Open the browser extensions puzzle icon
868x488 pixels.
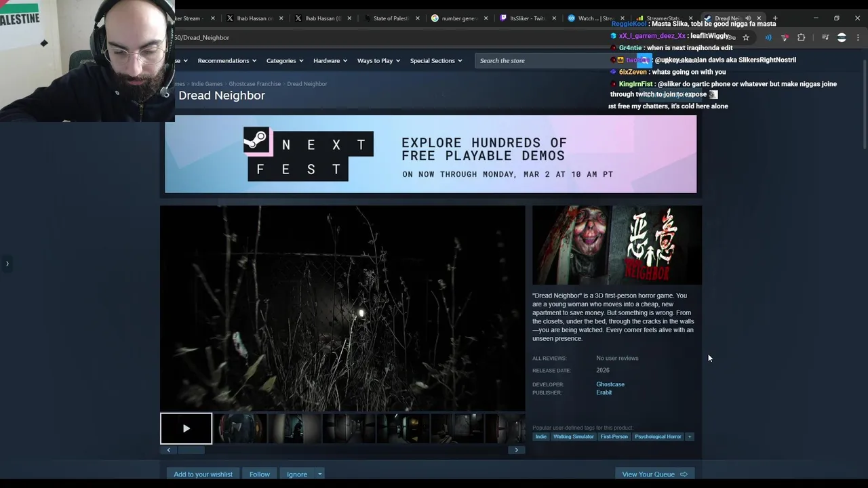pos(802,37)
